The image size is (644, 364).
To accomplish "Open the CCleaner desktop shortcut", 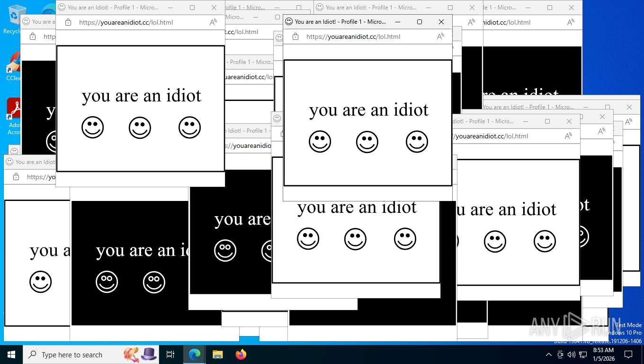I will click(x=13, y=66).
